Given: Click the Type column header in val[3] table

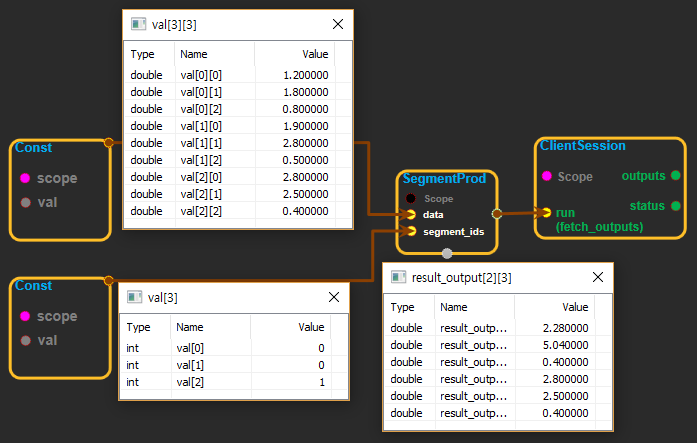Looking at the screenshot, I should 139,326.
